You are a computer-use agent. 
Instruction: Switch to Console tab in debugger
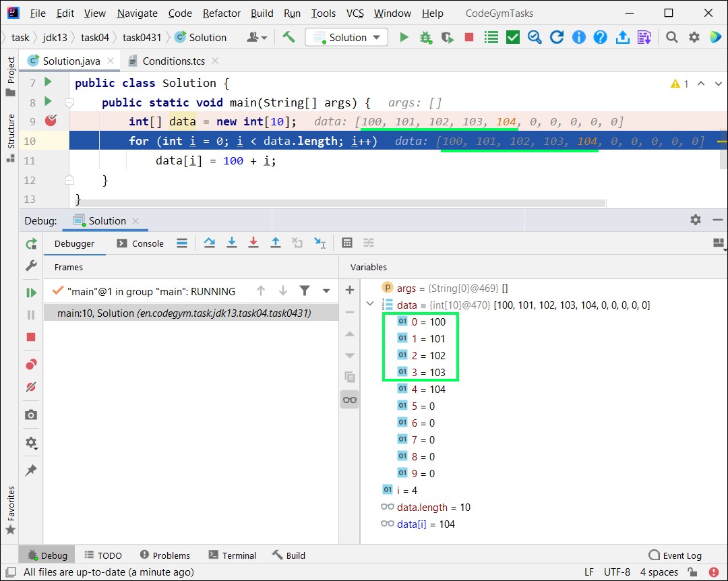click(x=141, y=243)
